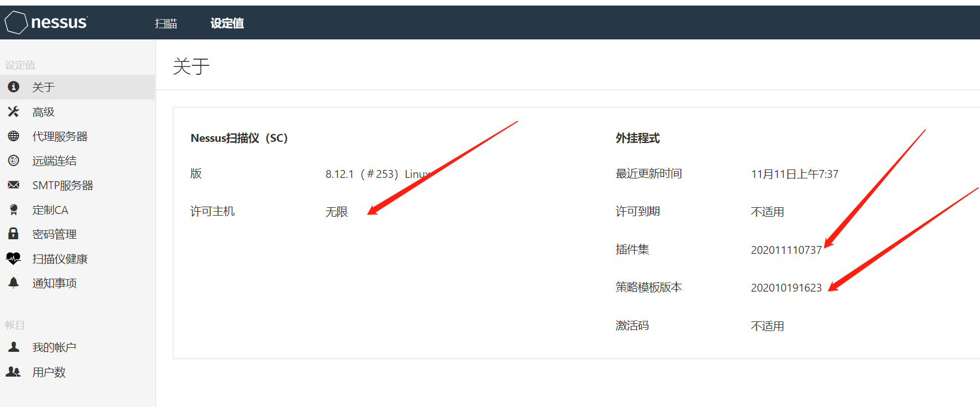
Task: Click the bell icon for 通知事项
Action: point(14,283)
